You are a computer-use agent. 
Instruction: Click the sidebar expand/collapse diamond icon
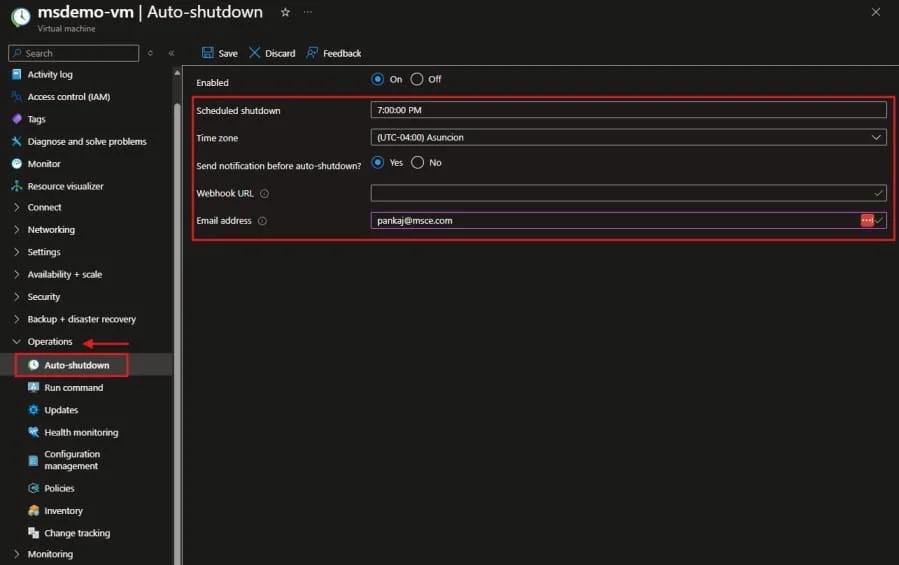150,53
